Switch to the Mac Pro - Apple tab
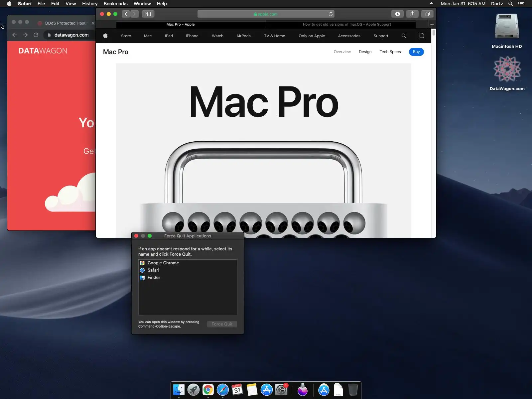Viewport: 532px width, 399px height. pos(191,24)
